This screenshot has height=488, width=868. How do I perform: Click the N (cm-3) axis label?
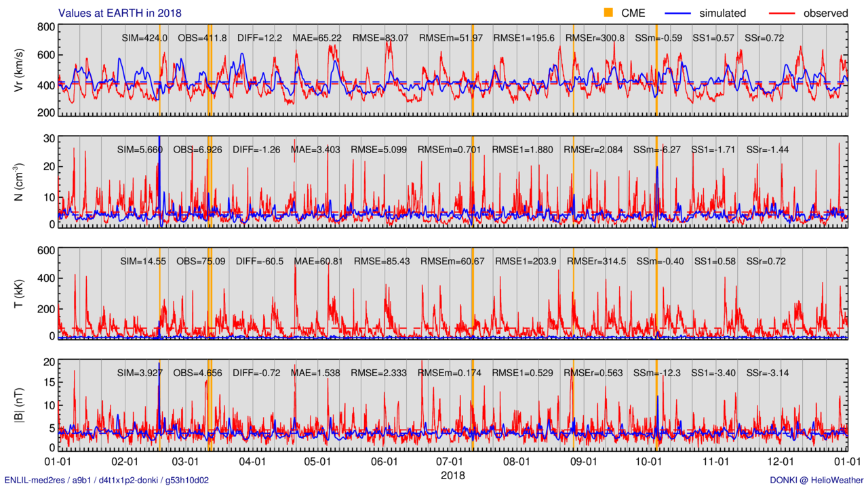(19, 182)
